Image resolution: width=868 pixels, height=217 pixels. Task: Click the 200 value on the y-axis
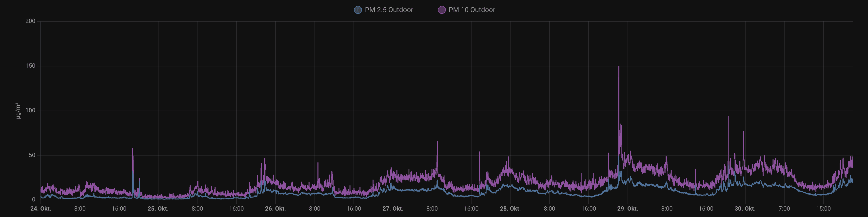(x=30, y=21)
